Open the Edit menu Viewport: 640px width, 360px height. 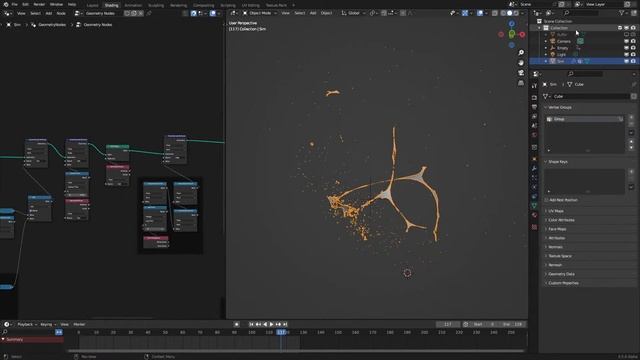coord(25,4)
